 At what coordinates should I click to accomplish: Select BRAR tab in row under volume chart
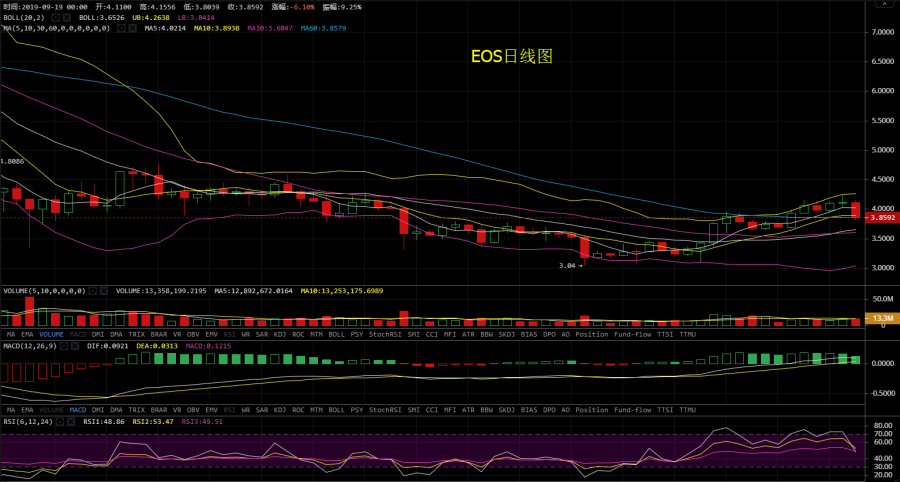pyautogui.click(x=158, y=334)
